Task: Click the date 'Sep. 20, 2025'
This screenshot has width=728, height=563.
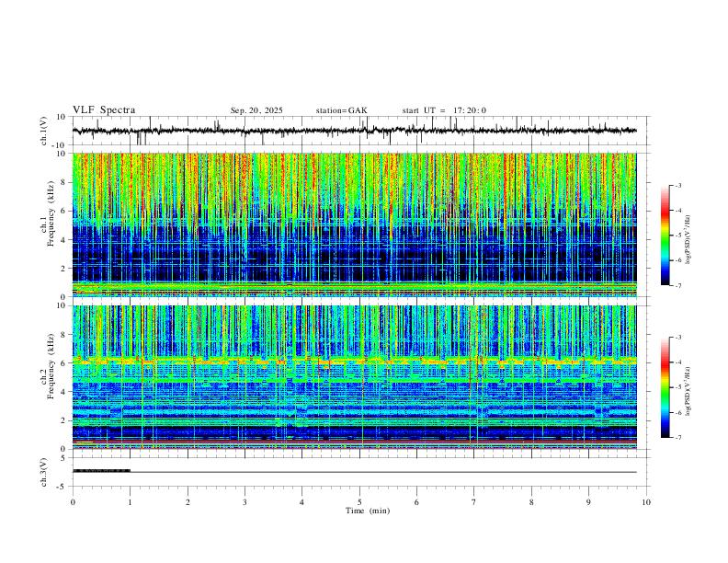Action: (x=256, y=110)
